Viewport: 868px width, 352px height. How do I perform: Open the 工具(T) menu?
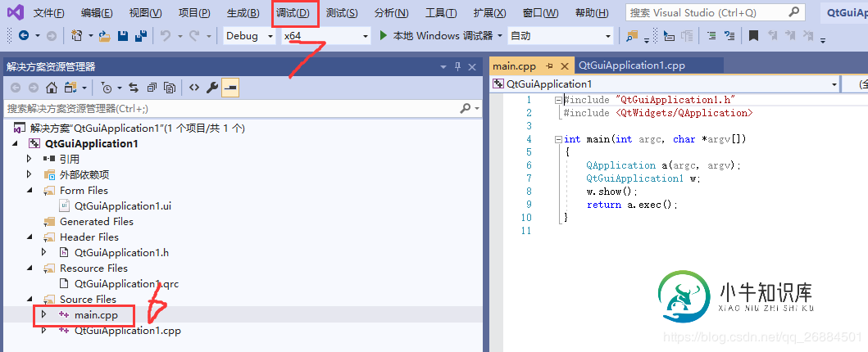[x=441, y=13]
